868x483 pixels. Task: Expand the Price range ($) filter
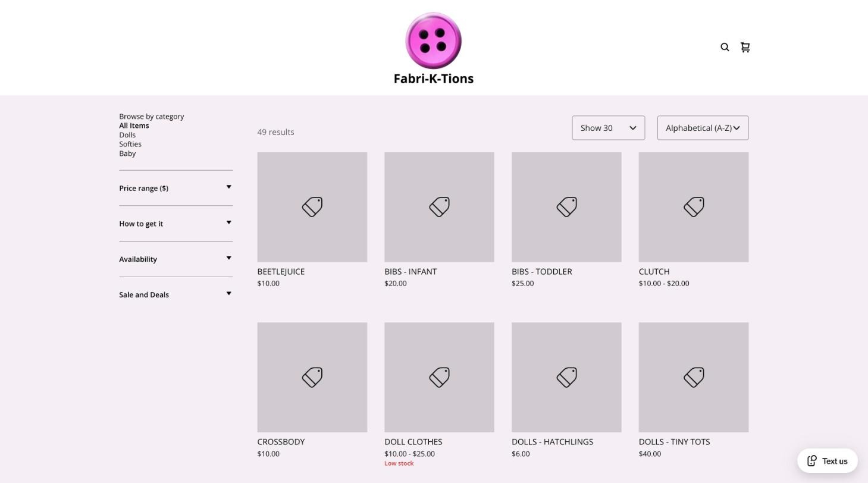tap(176, 188)
